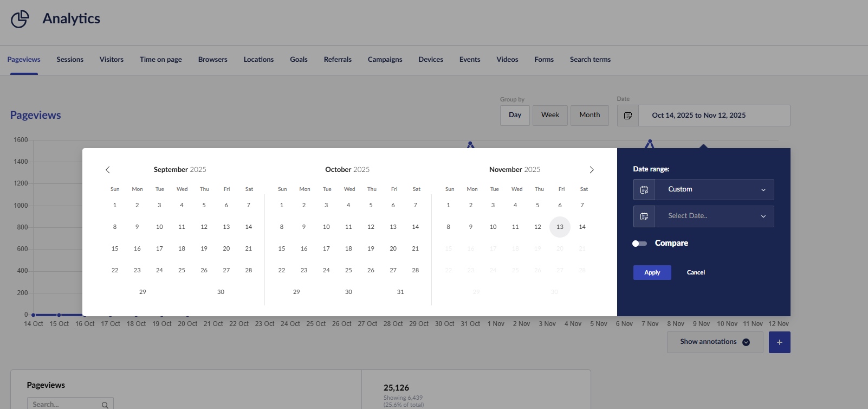Group data by Week
Viewport: 868px width, 409px height.
pos(550,115)
